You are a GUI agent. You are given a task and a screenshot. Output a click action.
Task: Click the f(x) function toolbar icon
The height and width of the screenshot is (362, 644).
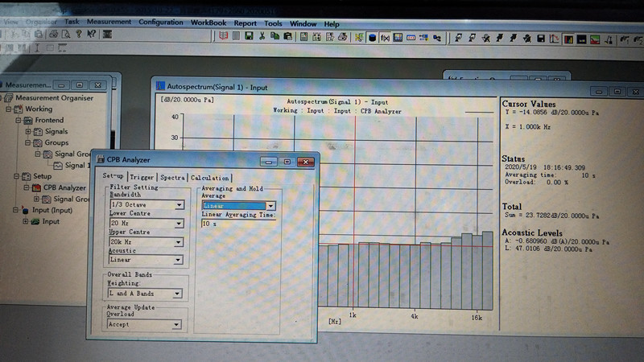(x=385, y=38)
